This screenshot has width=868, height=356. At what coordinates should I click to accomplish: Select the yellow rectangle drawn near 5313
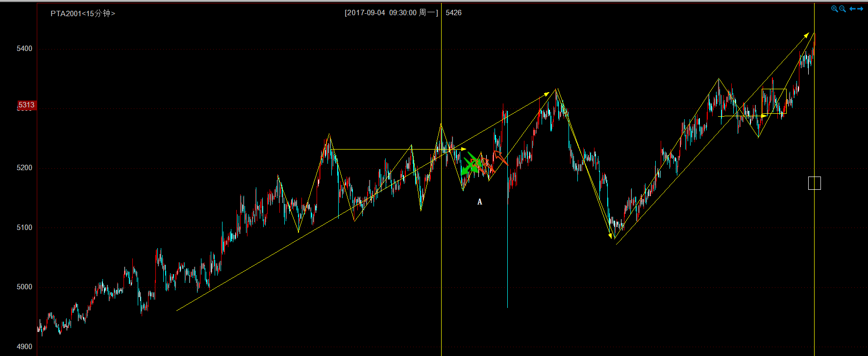click(774, 101)
